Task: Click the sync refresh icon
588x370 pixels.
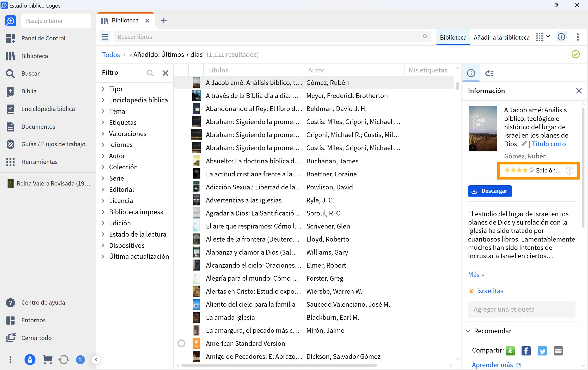Action: (64, 360)
